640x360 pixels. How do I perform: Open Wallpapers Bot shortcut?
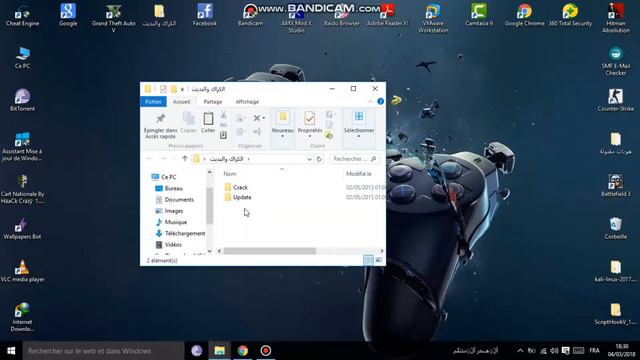click(22, 228)
